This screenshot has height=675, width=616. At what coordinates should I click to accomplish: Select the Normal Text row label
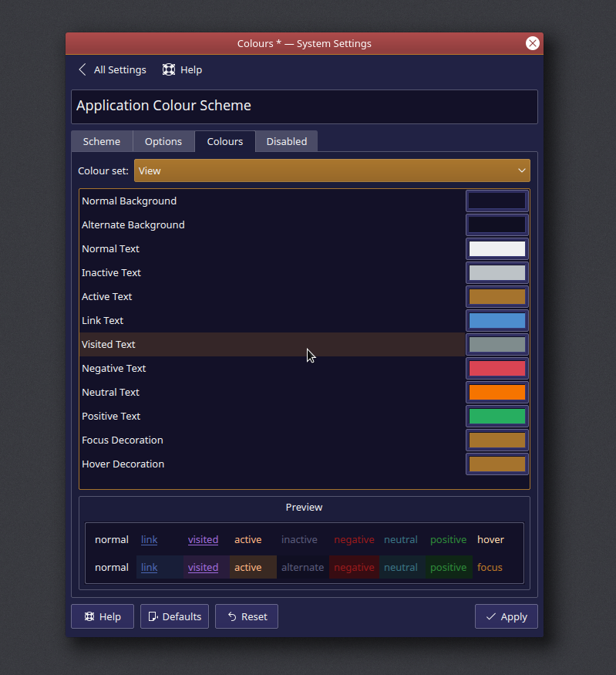pos(110,249)
